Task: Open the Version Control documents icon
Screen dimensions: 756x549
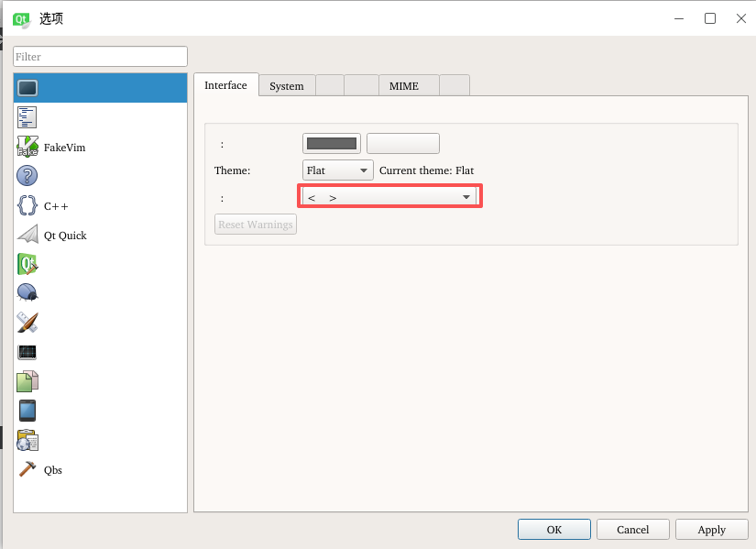Action: (27, 381)
